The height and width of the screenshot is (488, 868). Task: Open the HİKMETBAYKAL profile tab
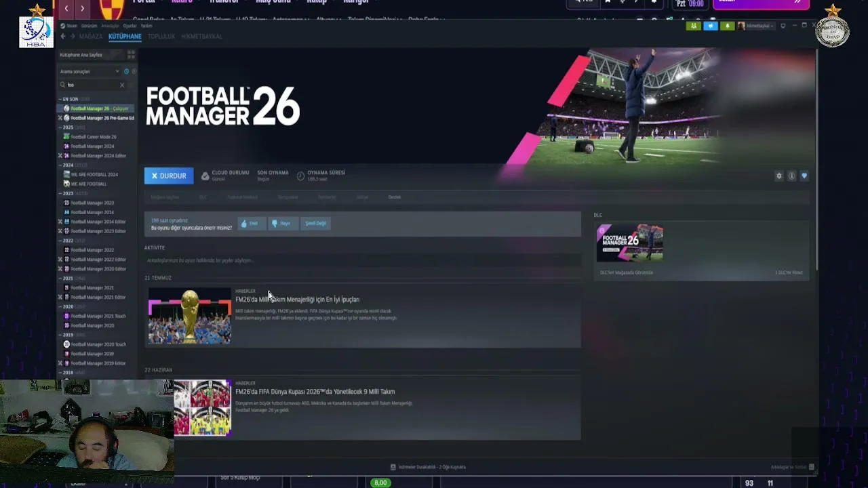201,37
